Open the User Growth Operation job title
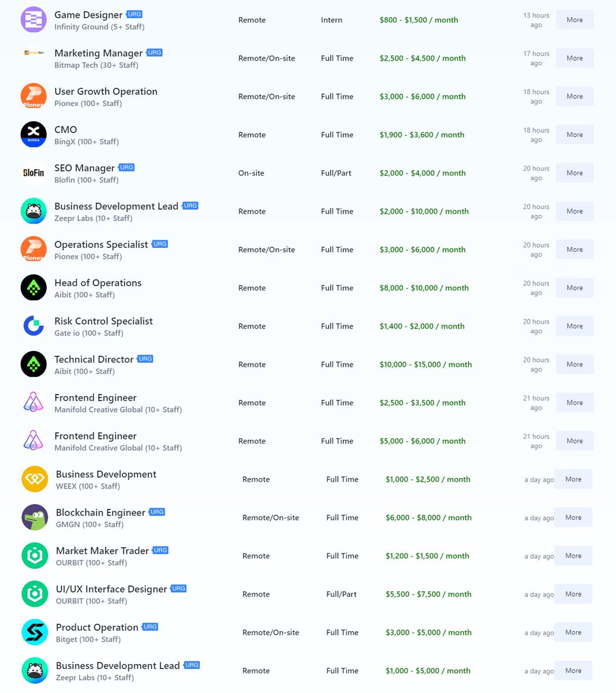616x693 pixels. [x=106, y=91]
